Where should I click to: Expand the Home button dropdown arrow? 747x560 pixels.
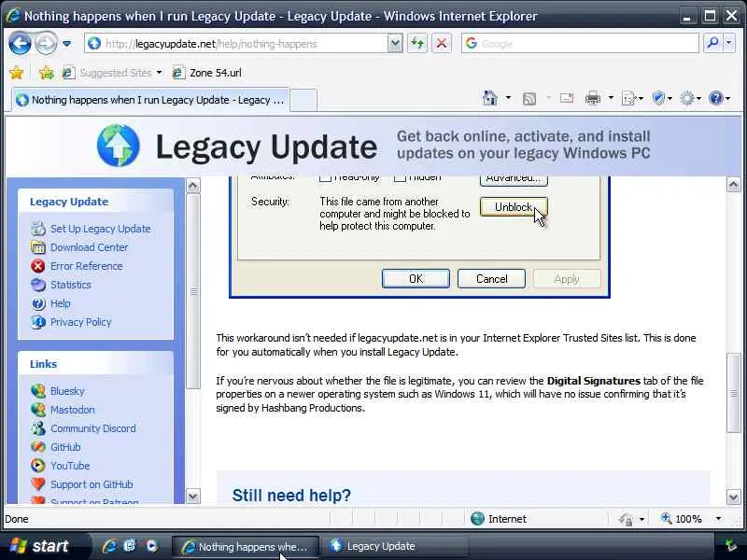pos(508,98)
